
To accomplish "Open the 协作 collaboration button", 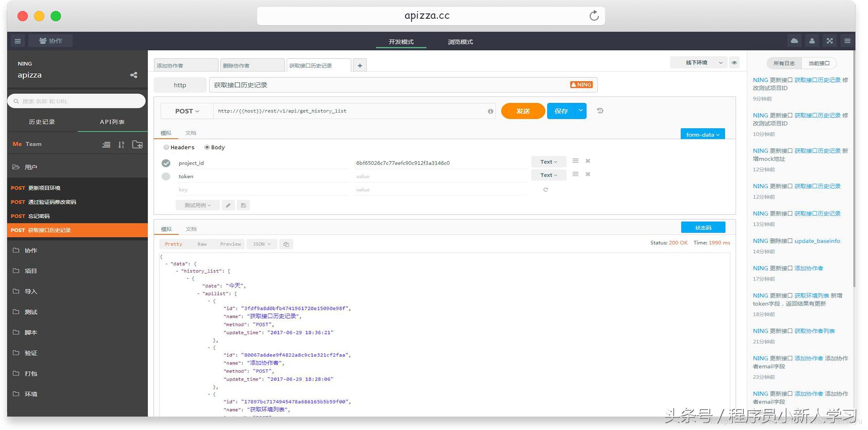I will [x=51, y=41].
